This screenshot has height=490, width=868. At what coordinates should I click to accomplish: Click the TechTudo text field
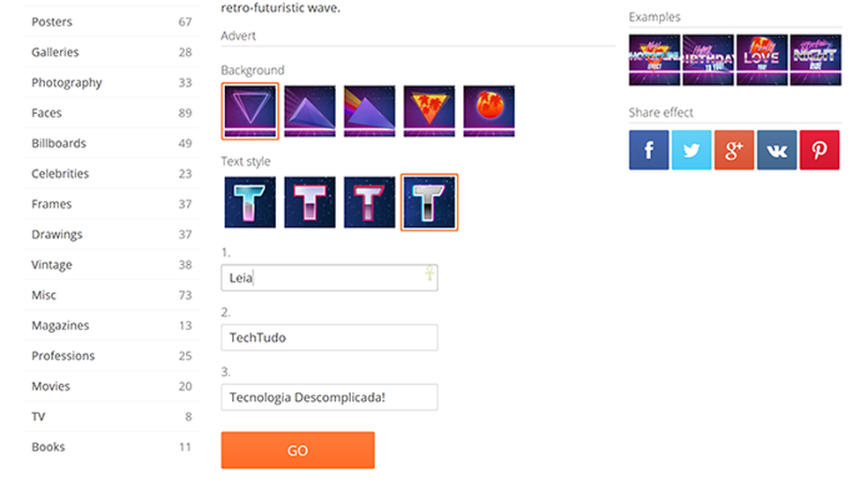pyautogui.click(x=329, y=337)
